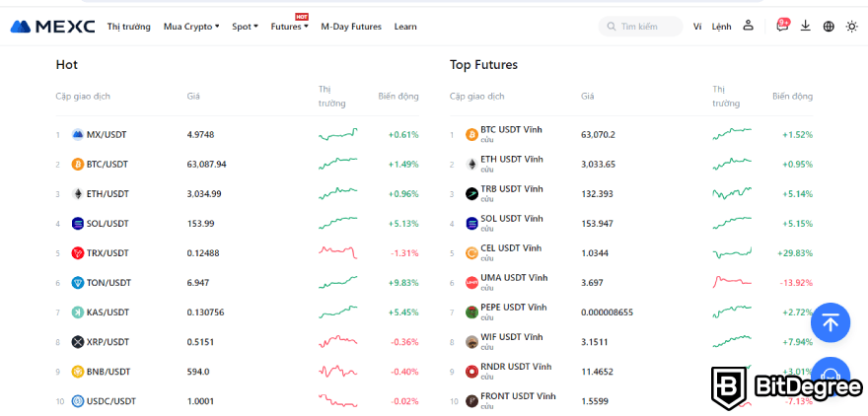The width and height of the screenshot is (868, 416).
Task: Expand the Spot dropdown menu
Action: tap(245, 27)
